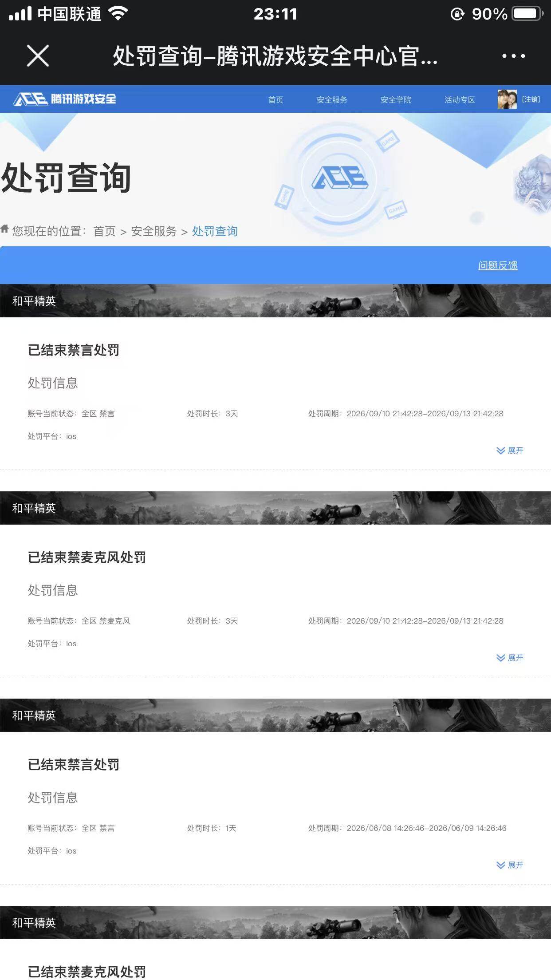Viewport: 551px width, 980px height.
Task: Select the 2026/06/08 处罚周期 text
Action: coord(407,828)
